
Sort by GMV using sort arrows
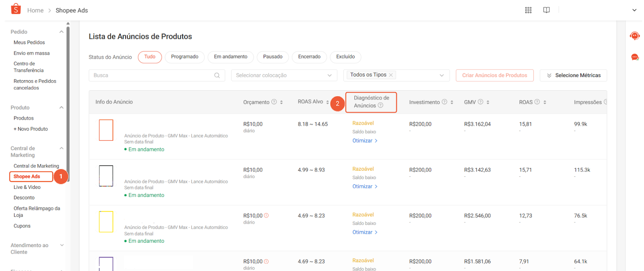pyautogui.click(x=487, y=102)
